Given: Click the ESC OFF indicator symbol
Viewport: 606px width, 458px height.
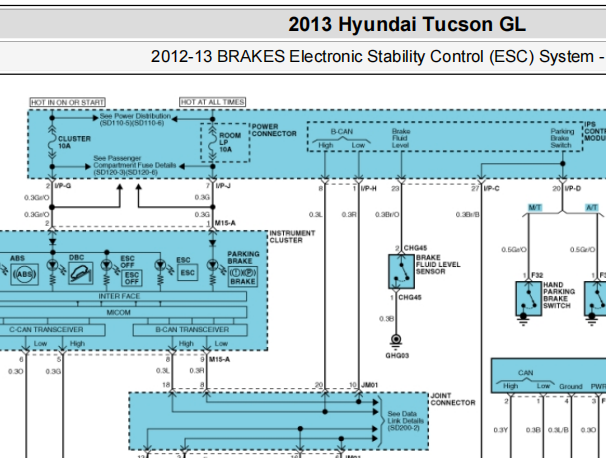Looking at the screenshot, I should coord(131,278).
